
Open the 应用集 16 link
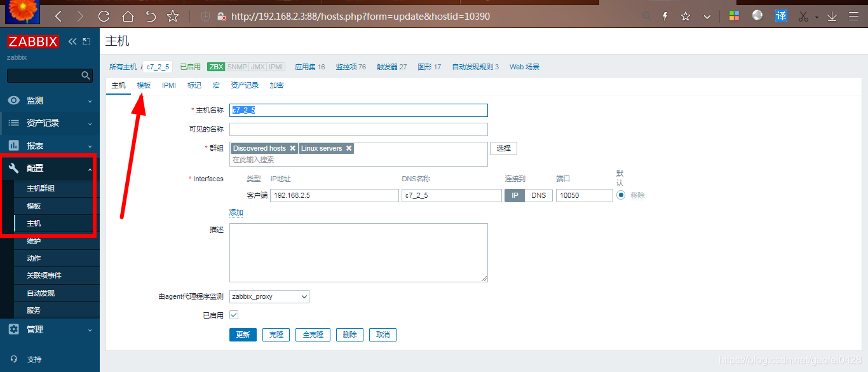click(310, 67)
